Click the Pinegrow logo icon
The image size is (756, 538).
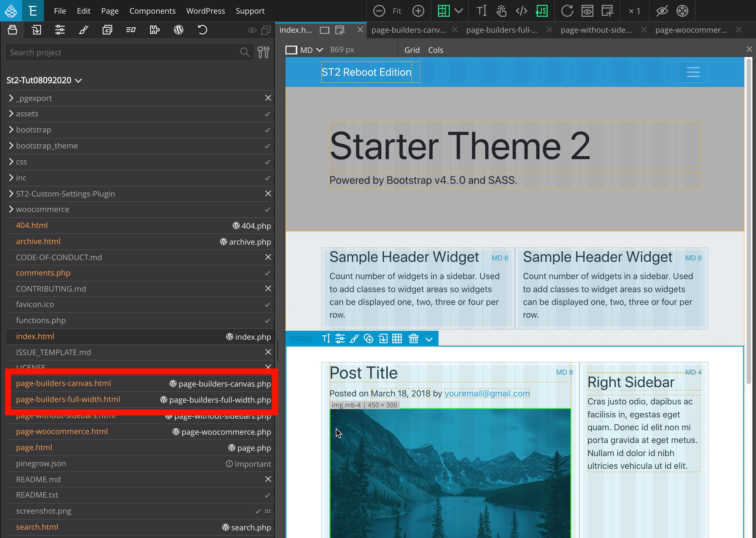(x=11, y=11)
